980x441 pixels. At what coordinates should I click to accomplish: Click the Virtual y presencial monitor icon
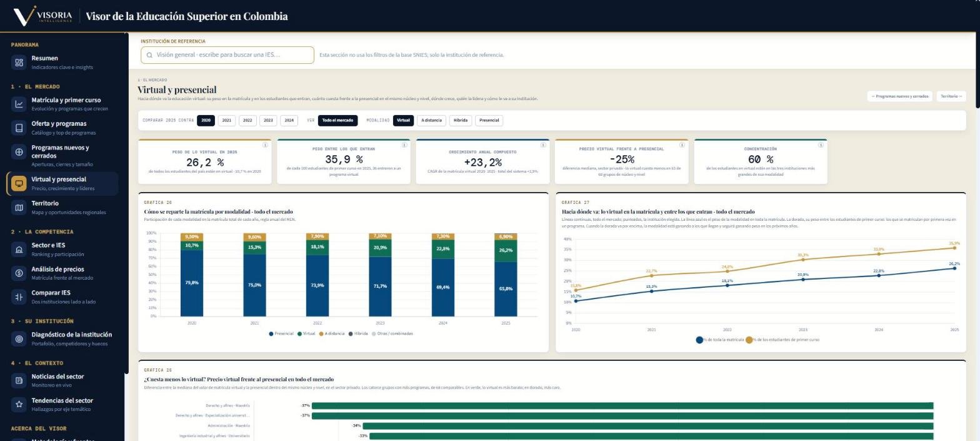(x=19, y=183)
